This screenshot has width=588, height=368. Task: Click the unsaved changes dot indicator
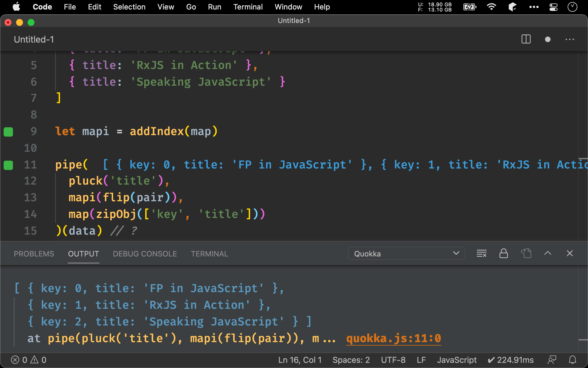point(548,39)
